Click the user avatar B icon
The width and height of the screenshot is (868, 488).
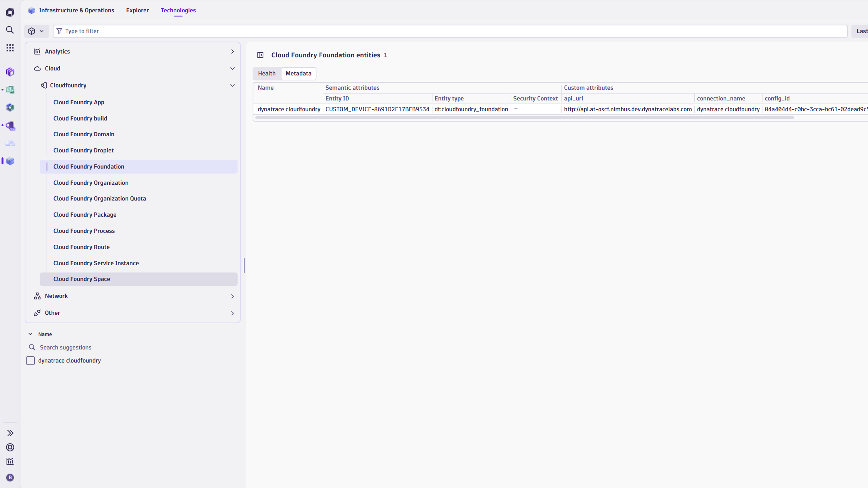10,478
